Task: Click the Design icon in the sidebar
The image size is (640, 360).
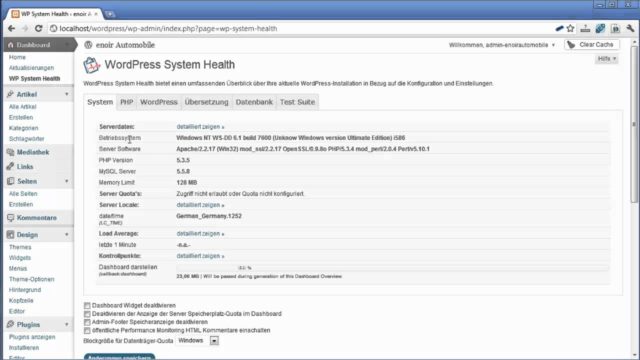Action: [x=11, y=235]
